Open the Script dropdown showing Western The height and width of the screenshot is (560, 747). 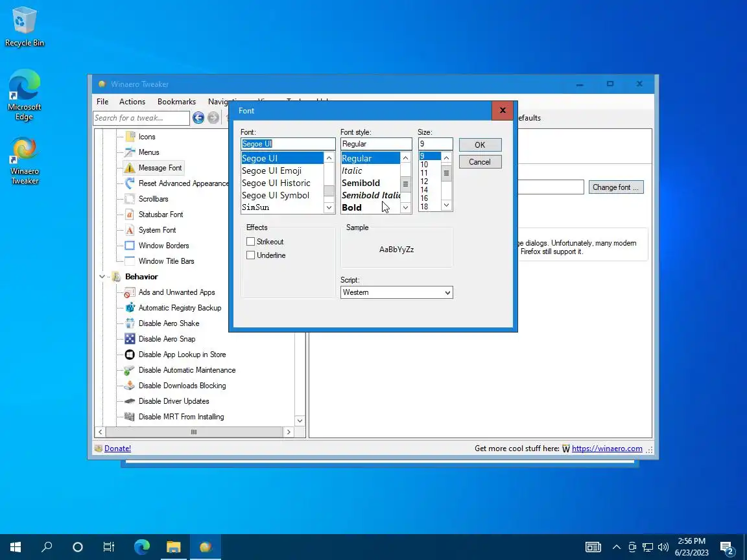click(396, 292)
